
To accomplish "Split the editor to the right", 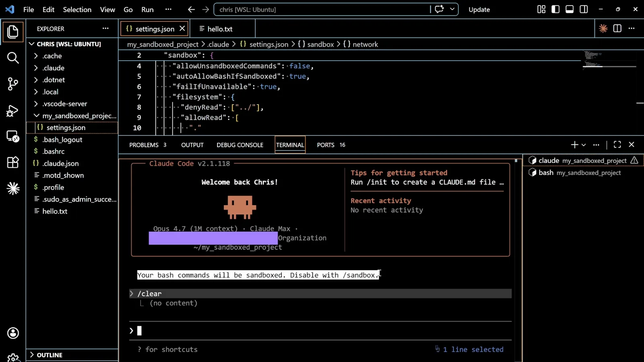I will 617,29.
